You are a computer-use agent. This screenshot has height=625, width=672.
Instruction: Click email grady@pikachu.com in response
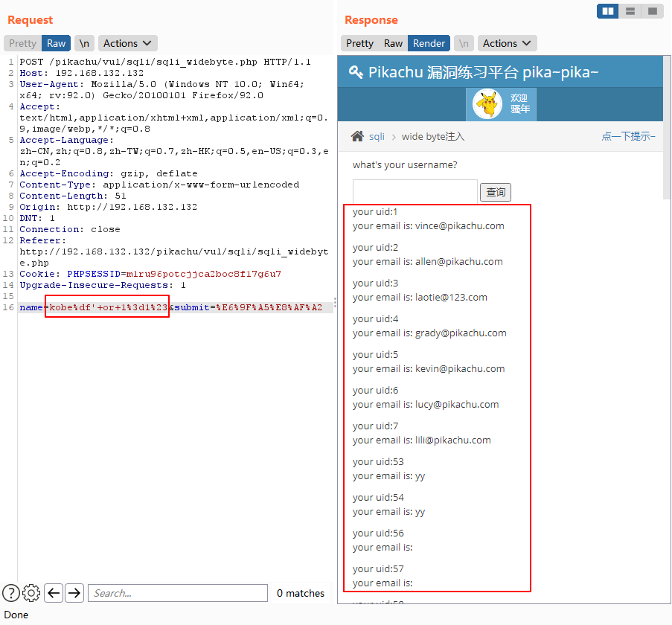[x=461, y=333]
